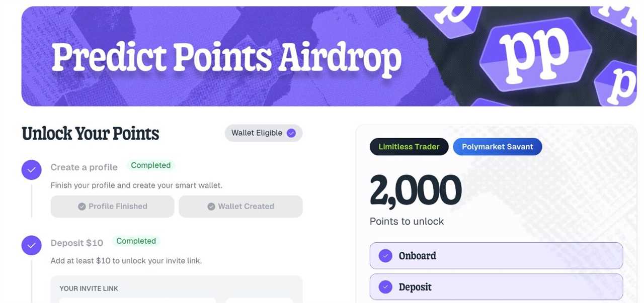Click the invite link input field

point(136,301)
